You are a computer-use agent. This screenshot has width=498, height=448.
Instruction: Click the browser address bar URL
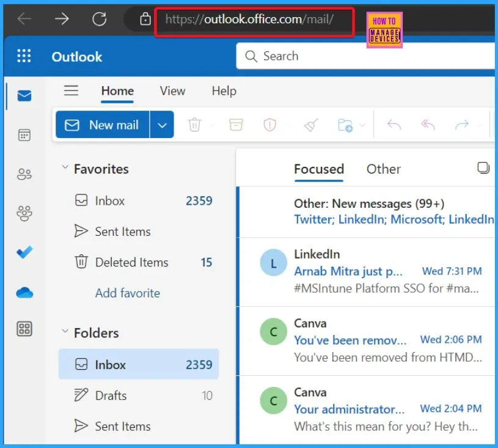point(249,20)
